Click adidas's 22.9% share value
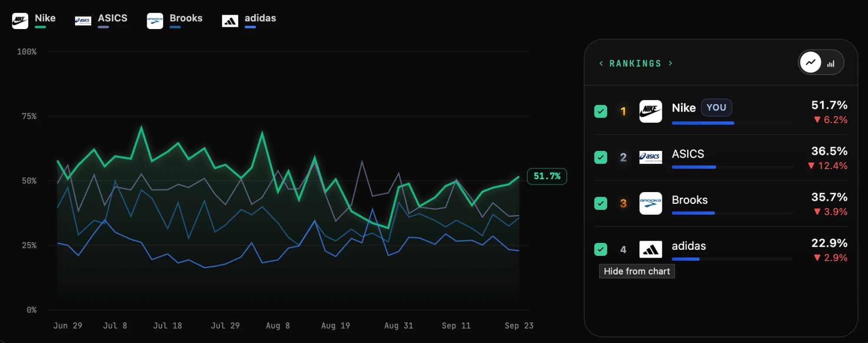Screen dimensions: 868x343 click(829, 243)
